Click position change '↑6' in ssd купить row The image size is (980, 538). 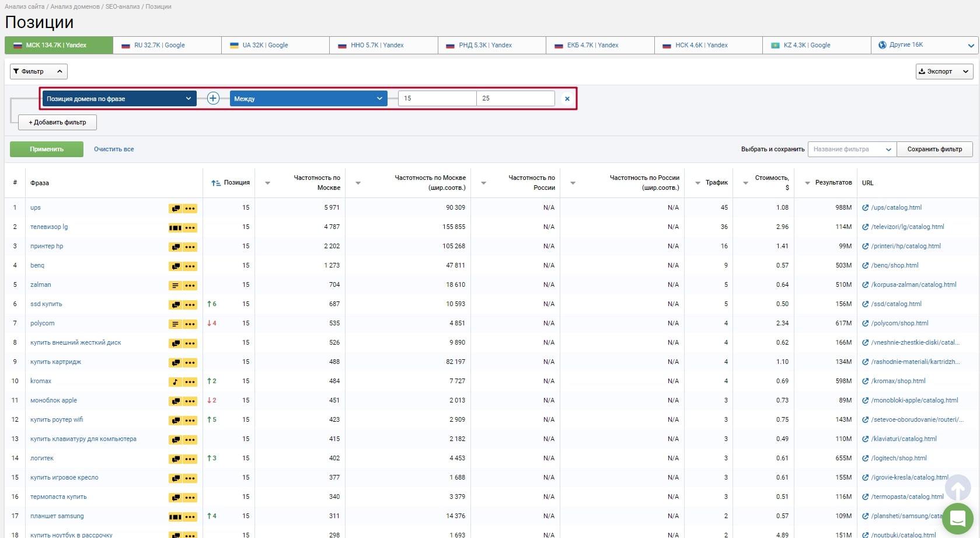point(212,304)
